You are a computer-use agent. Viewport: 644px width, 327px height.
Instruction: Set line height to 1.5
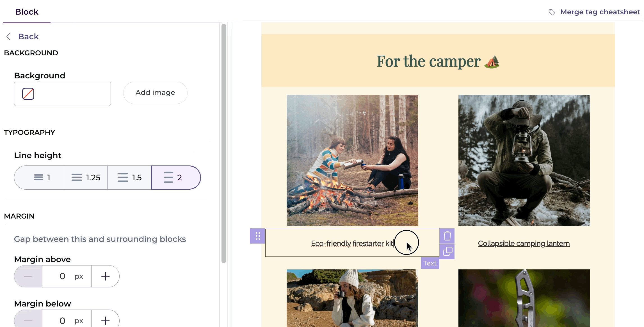coord(129,178)
